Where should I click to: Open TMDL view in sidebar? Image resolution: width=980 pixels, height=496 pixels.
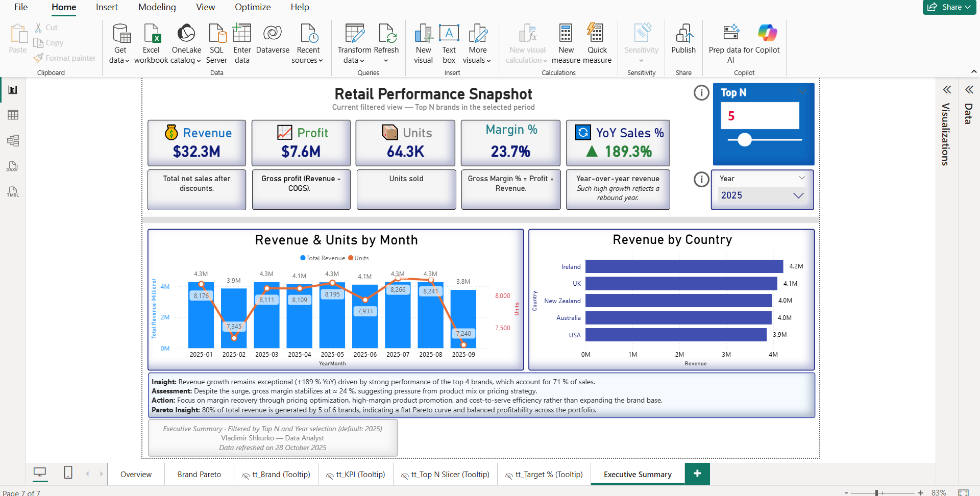[x=13, y=192]
